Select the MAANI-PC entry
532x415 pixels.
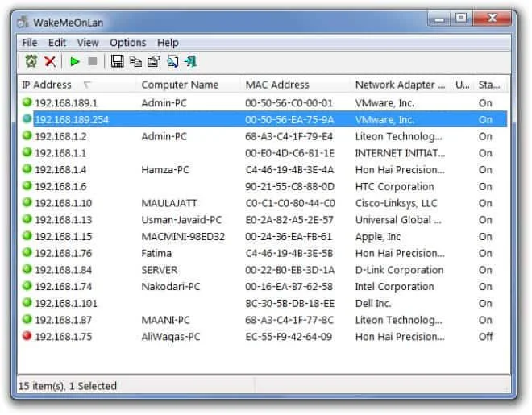[x=165, y=320]
